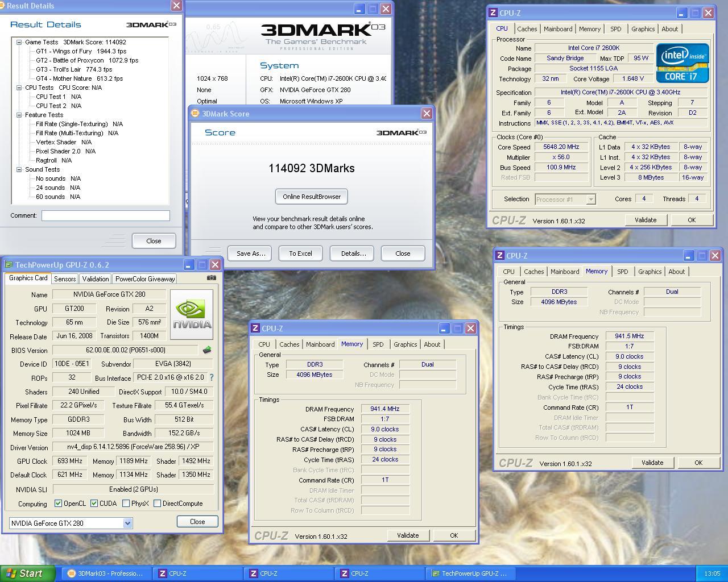Click the Start button icon on taskbar
The height and width of the screenshot is (582, 728).
click(11, 573)
